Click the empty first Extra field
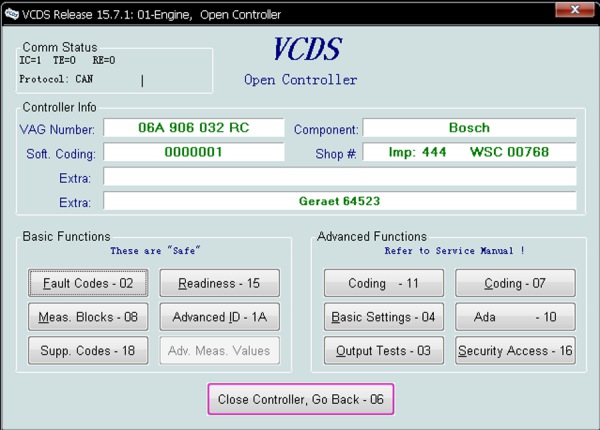The height and width of the screenshot is (430, 600). click(340, 177)
